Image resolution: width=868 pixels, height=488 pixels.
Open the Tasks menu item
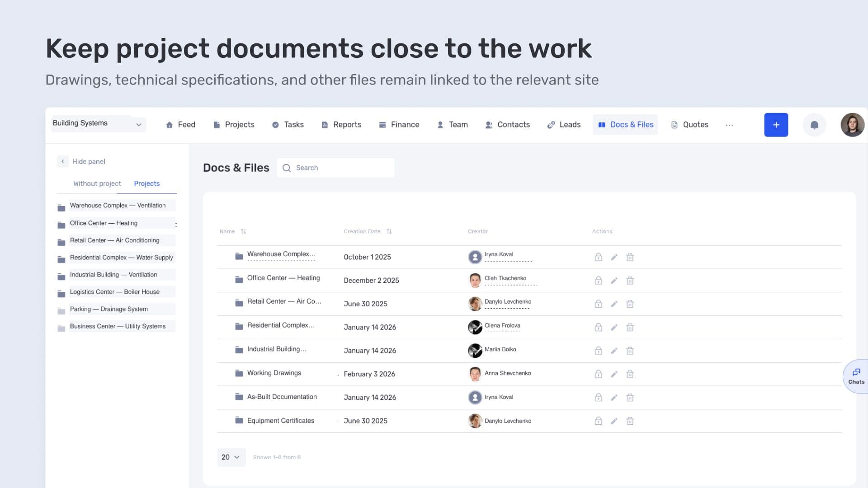[x=288, y=125]
